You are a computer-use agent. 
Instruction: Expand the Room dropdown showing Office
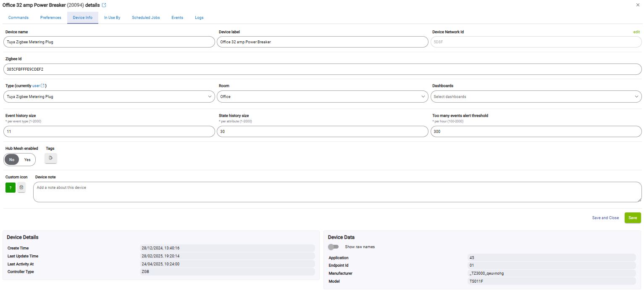click(x=323, y=97)
